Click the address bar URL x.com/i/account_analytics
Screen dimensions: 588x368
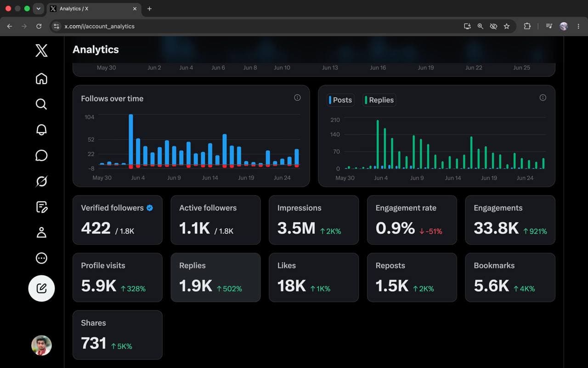[99, 26]
